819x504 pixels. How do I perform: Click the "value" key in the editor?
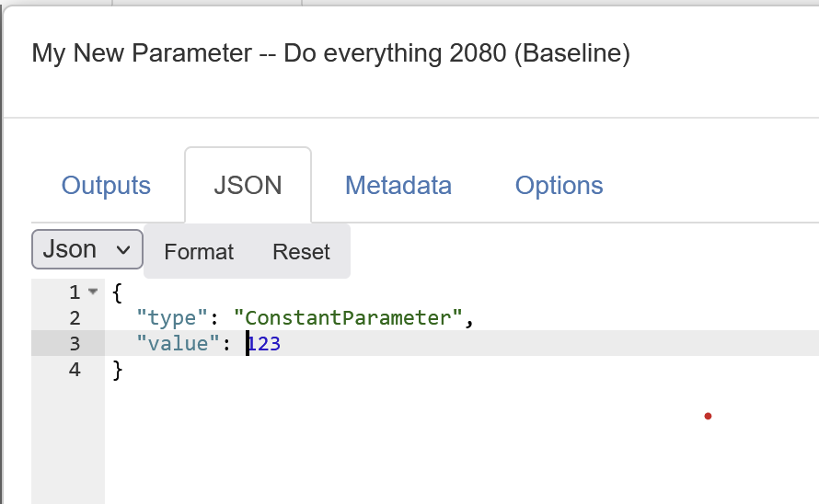pos(172,344)
